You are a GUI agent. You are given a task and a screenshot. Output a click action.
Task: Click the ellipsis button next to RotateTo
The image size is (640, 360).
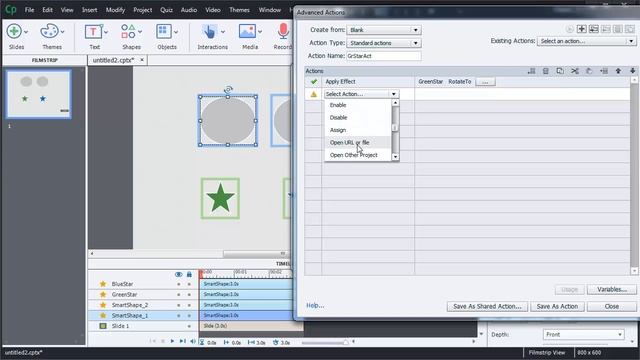[x=485, y=82]
